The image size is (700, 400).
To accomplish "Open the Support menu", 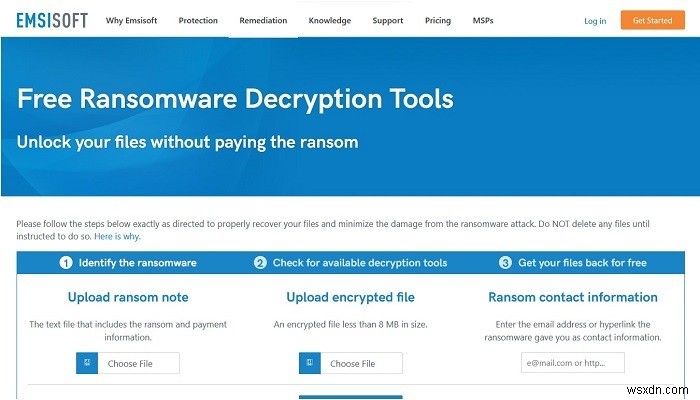I will pyautogui.click(x=388, y=21).
